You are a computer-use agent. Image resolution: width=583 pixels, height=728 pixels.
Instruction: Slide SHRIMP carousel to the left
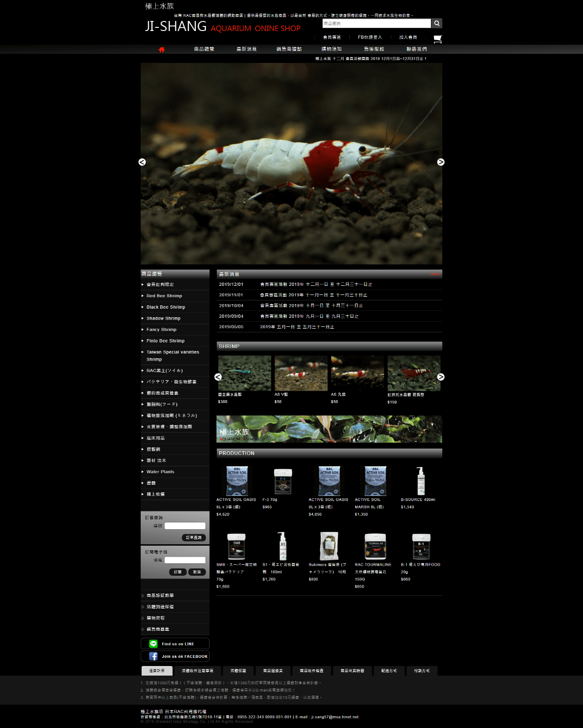tap(218, 377)
